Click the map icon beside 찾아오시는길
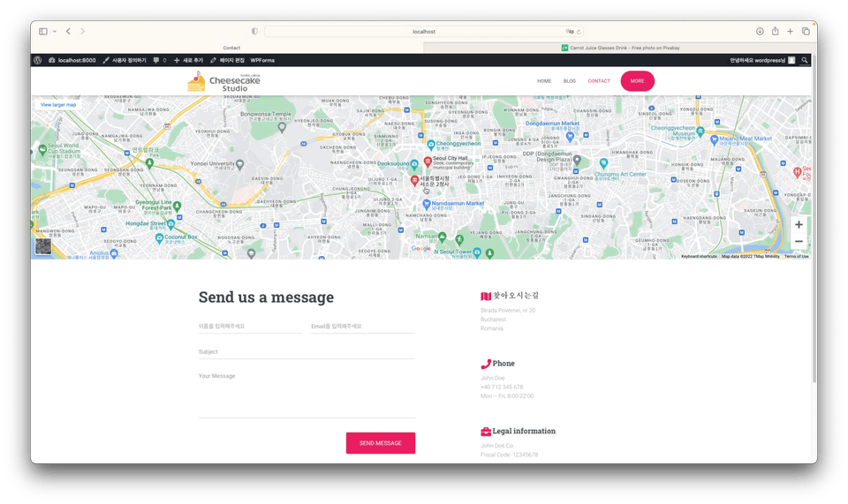This screenshot has width=848, height=504. (x=486, y=296)
